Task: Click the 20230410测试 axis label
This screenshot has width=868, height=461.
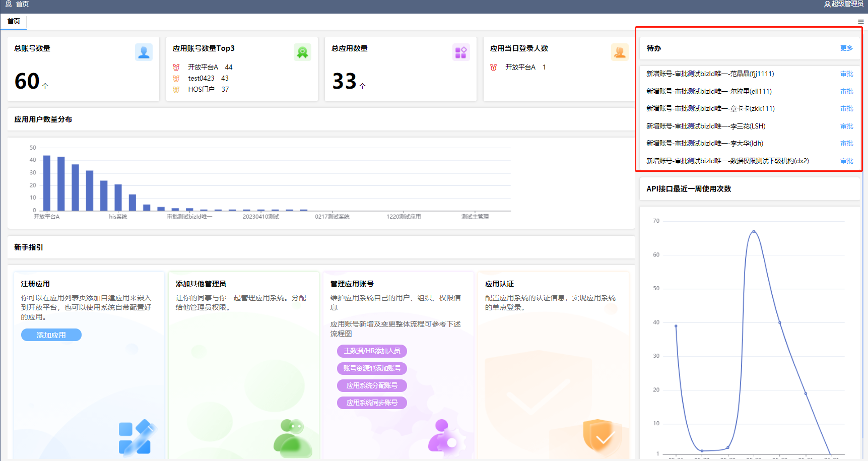Action: (x=261, y=217)
